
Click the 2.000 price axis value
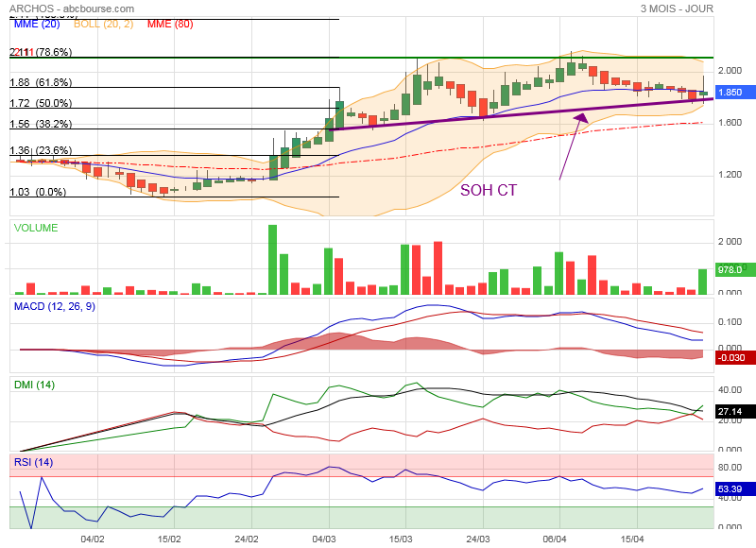pyautogui.click(x=730, y=70)
